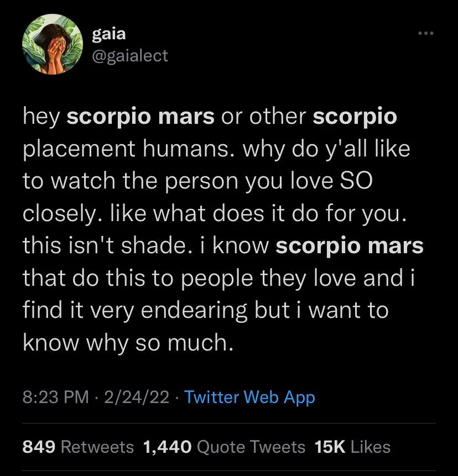Open the tweet options menu via ellipsis icon
This screenshot has height=476, width=458.
425,32
